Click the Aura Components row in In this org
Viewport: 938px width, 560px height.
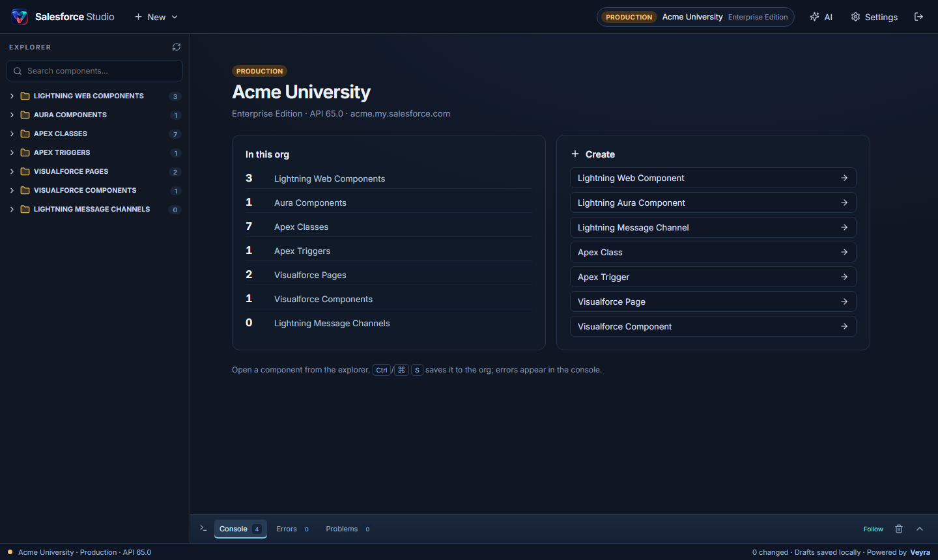pos(388,203)
